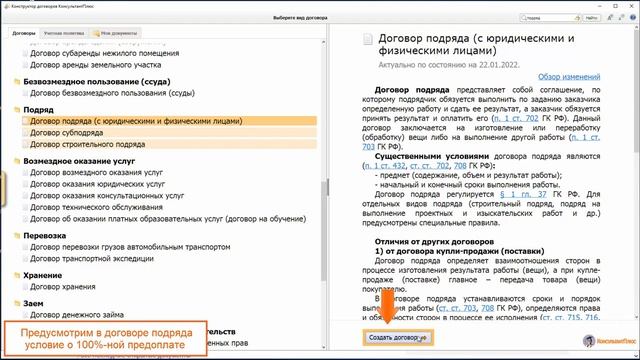Open the Мои документы tab
Viewport: 640px width, 360px height.
click(x=116, y=33)
